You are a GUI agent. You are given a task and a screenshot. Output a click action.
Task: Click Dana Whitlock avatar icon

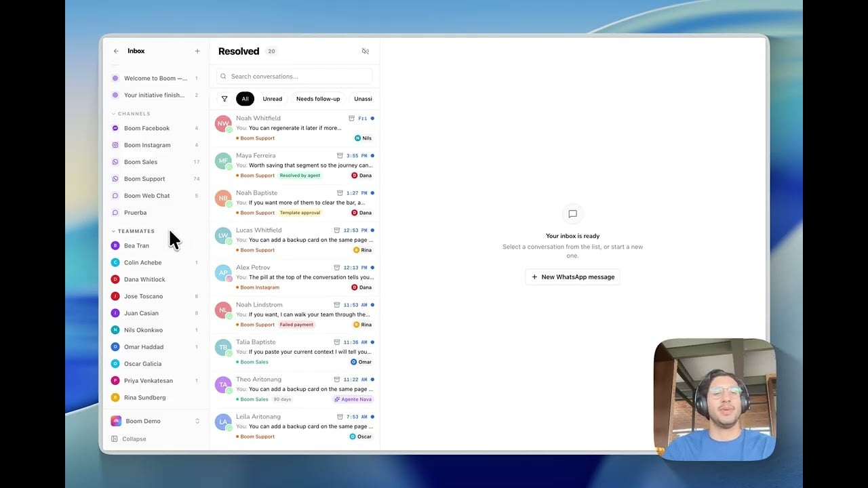tap(115, 279)
